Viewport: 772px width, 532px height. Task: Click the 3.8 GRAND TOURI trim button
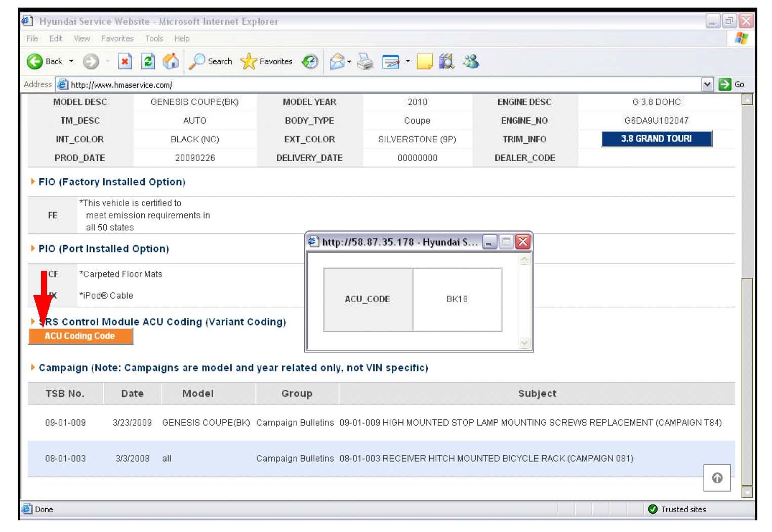pyautogui.click(x=656, y=139)
